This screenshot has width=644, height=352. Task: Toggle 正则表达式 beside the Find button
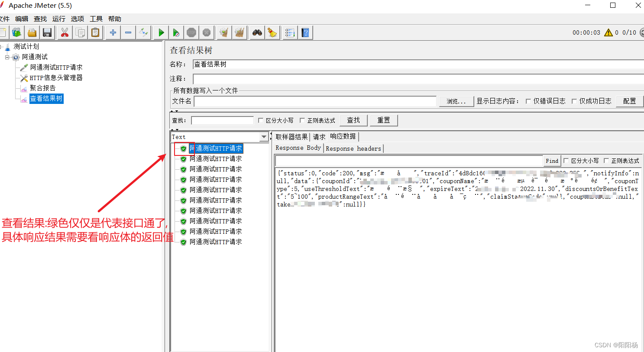[606, 161]
